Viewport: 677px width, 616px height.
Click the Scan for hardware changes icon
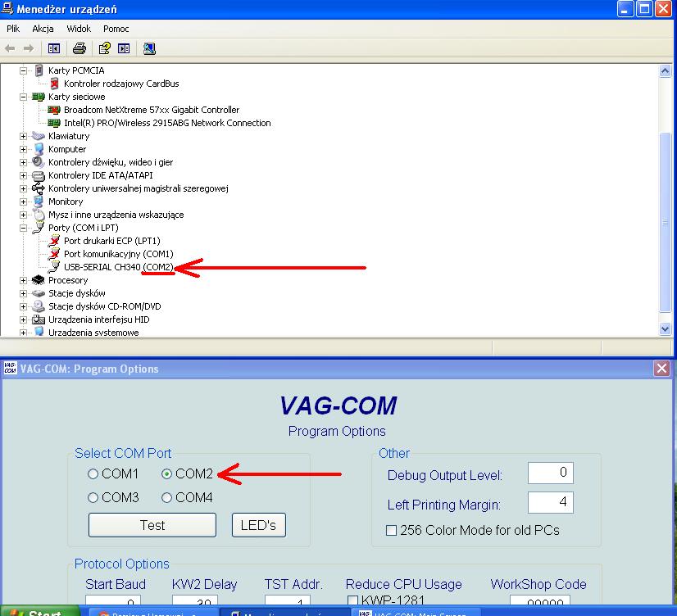(149, 48)
